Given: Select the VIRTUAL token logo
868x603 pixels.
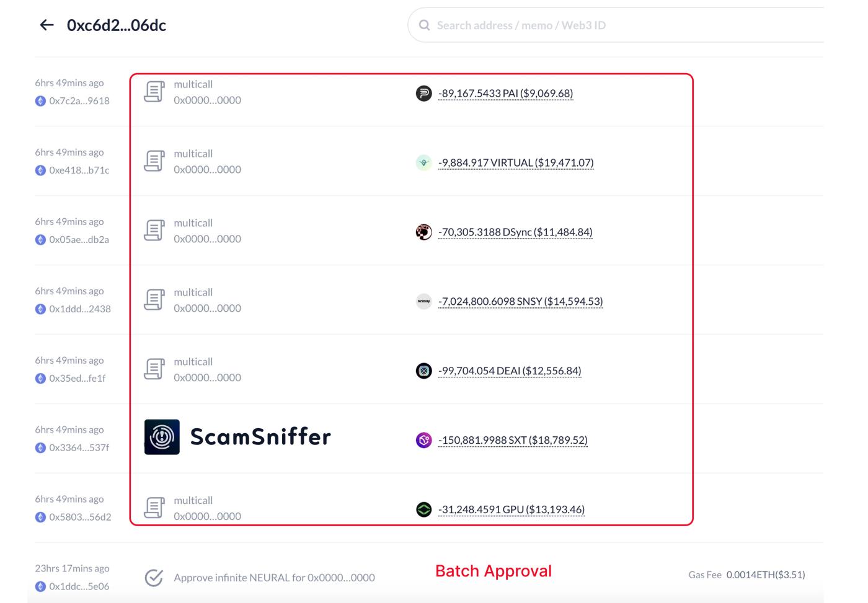Looking at the screenshot, I should [x=423, y=163].
